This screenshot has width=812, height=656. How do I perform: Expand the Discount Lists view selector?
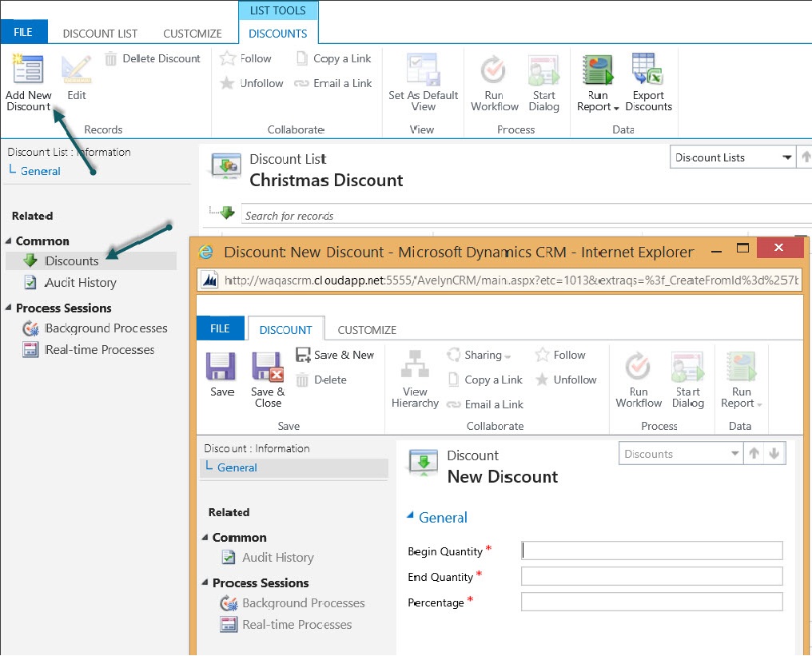tap(786, 157)
